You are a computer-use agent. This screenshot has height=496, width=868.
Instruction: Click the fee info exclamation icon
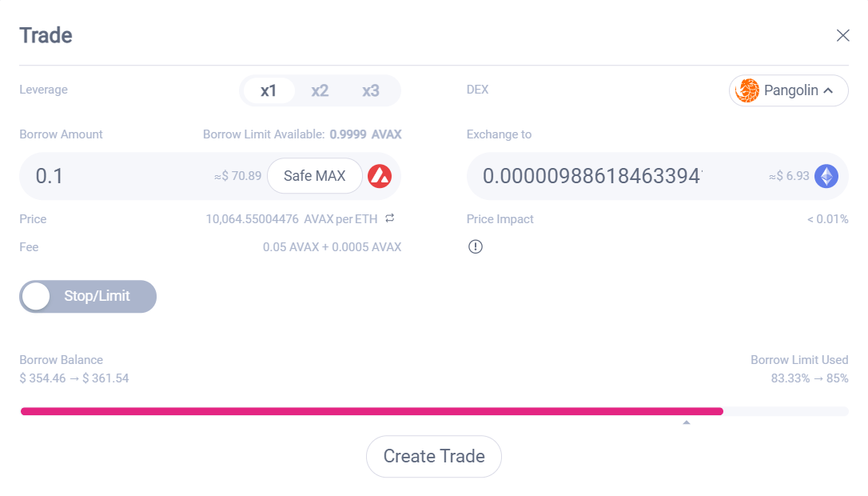[x=476, y=246]
